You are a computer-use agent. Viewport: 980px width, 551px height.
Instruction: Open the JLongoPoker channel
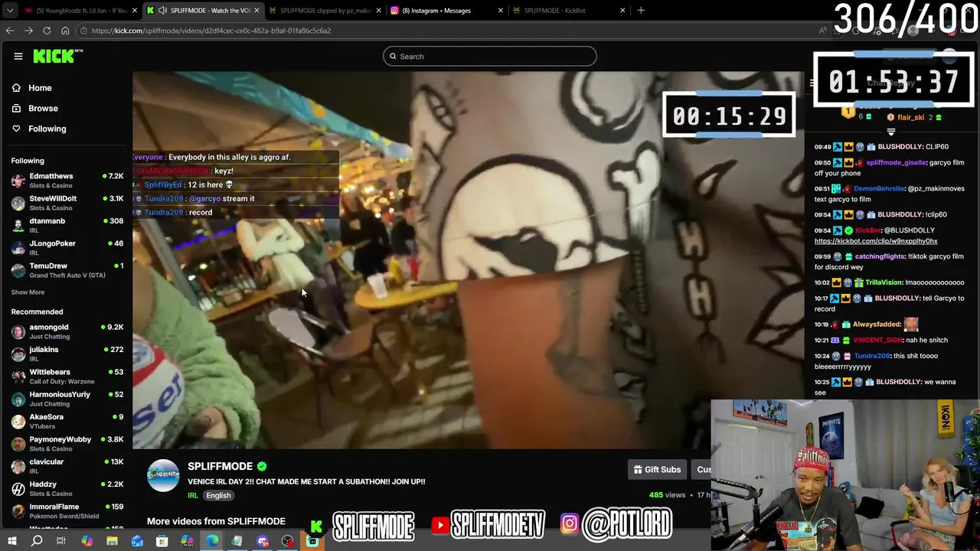click(67, 247)
